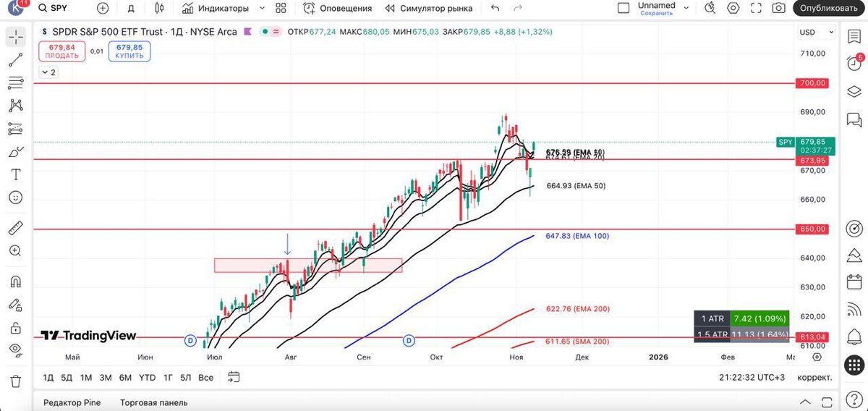Select the ruler measure tool
868x411 pixels.
pos(15,228)
